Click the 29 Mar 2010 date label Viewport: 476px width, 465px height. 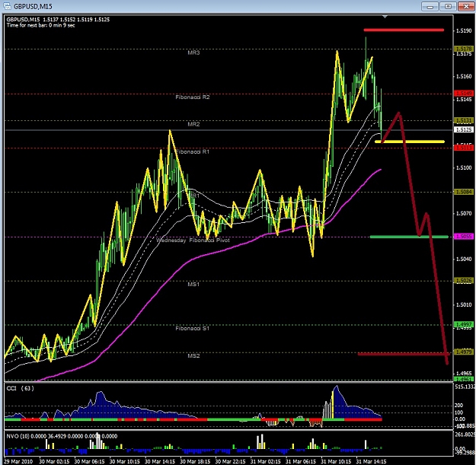(19, 461)
